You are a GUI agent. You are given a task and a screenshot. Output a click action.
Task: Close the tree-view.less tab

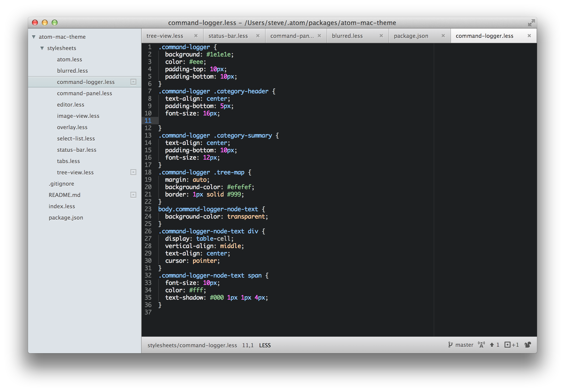(196, 36)
